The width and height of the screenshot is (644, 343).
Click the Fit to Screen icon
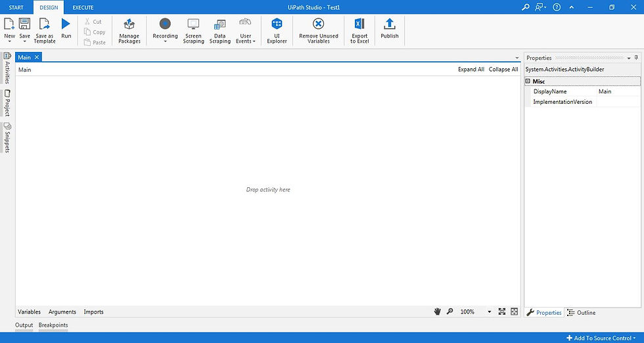(502, 311)
